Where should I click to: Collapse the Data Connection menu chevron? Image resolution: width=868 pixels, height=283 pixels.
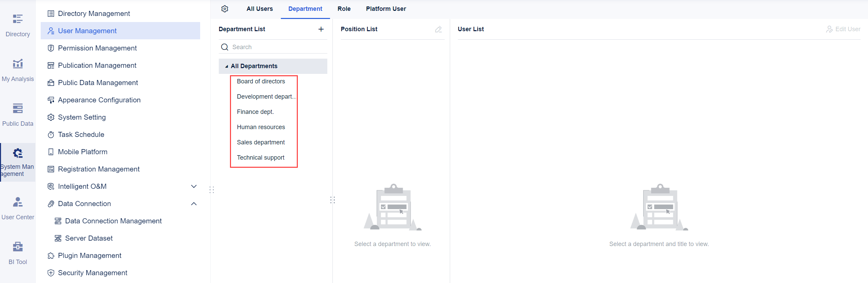coord(194,204)
